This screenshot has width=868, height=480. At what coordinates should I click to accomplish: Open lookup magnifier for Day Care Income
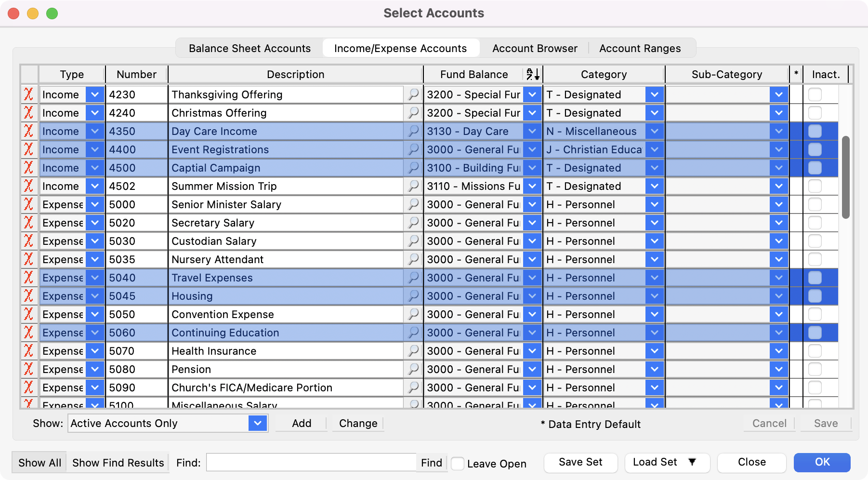pyautogui.click(x=413, y=131)
